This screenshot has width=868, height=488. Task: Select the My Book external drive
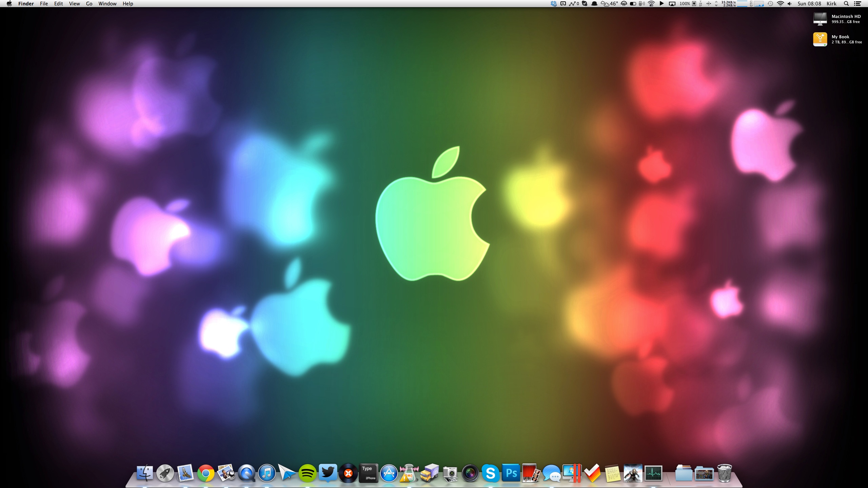[x=837, y=39]
